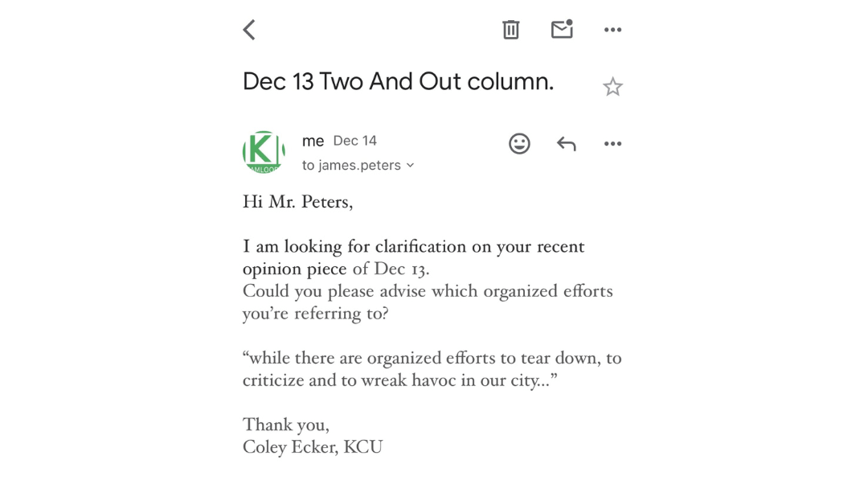Viewport: 868px width, 489px height.
Task: Open the top toolbar three-dot menu
Action: click(x=612, y=30)
